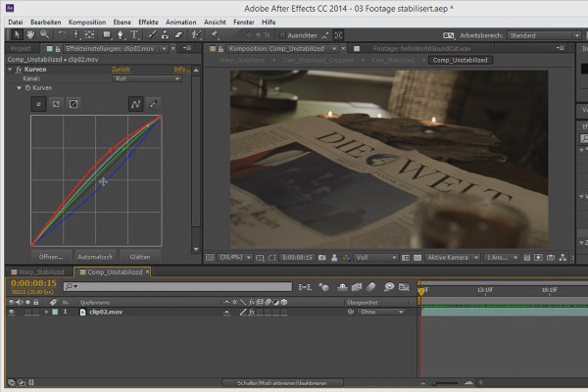Click the Automatisch curves button

click(95, 257)
